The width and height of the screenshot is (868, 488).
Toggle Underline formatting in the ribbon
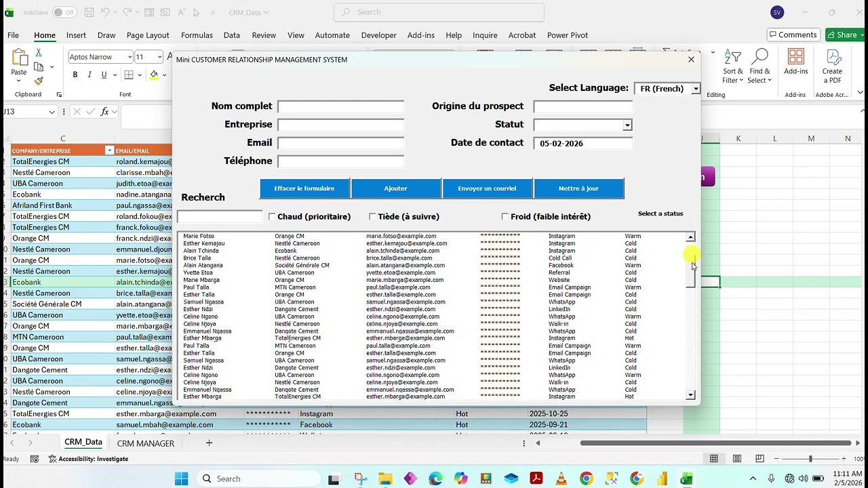(x=104, y=75)
